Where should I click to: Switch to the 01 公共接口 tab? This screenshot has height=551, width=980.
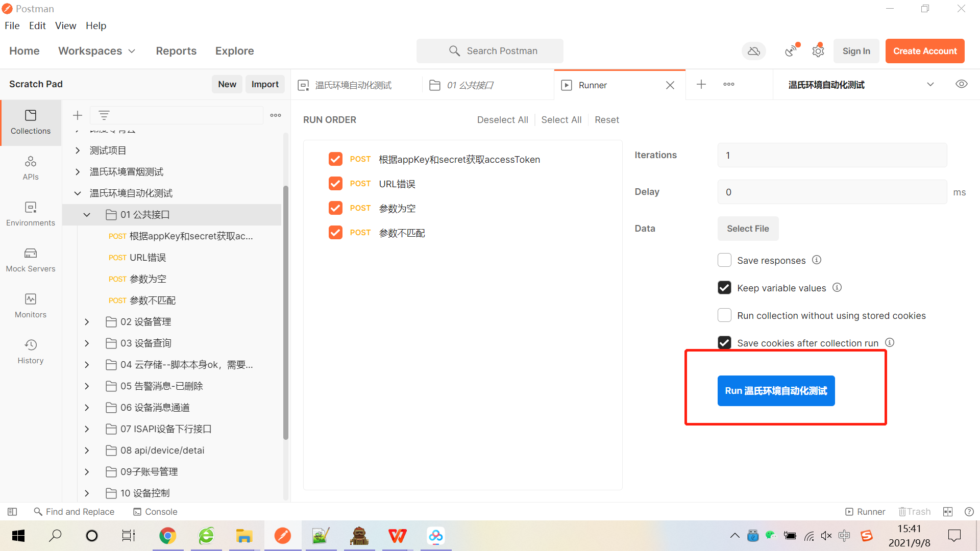470,85
